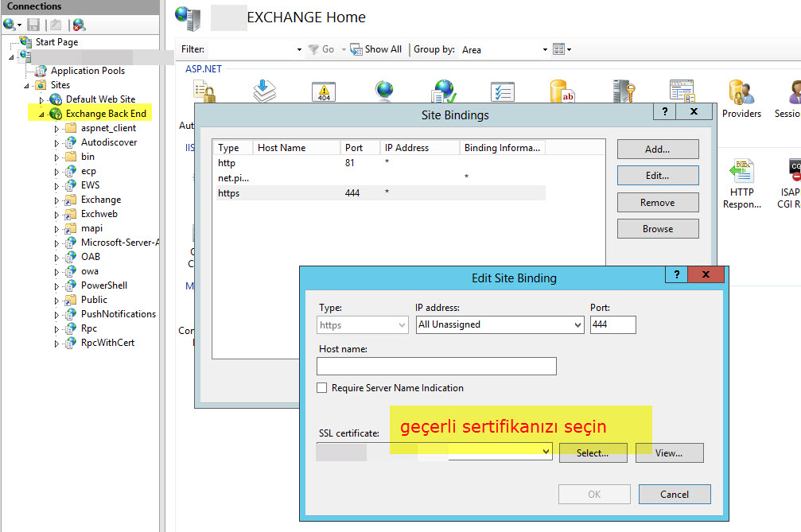The width and height of the screenshot is (801, 532).
Task: Click Cancel in Edit Site Binding
Action: coord(675,494)
